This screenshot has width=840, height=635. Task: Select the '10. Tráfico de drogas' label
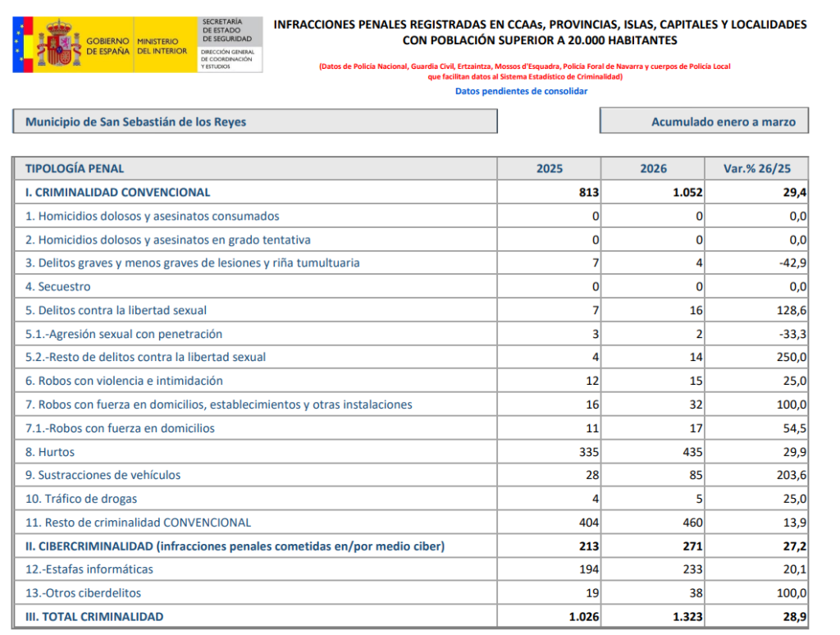(81, 498)
